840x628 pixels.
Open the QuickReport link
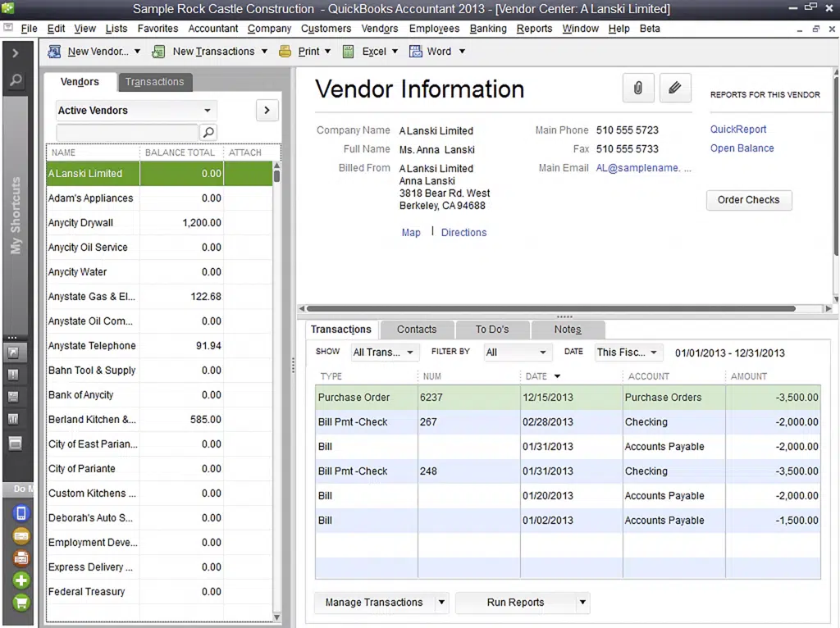tap(738, 130)
